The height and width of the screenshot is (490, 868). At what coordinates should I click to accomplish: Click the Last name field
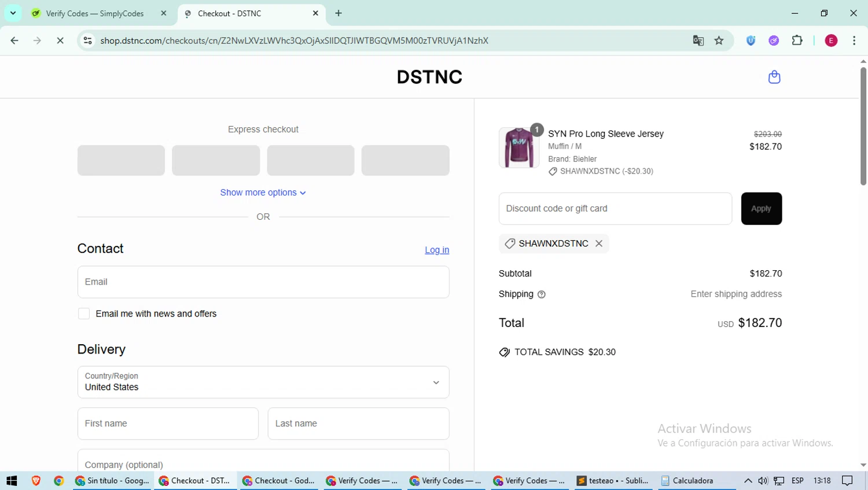click(x=359, y=423)
